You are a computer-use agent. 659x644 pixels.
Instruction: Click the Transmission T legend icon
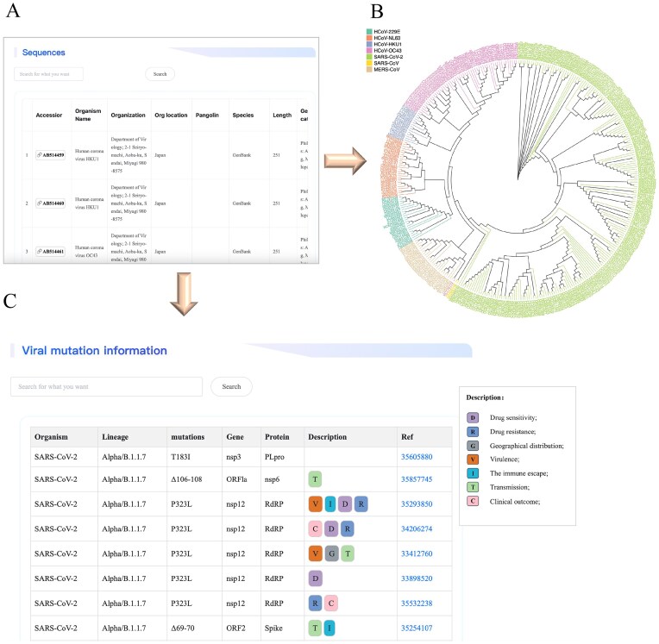(x=473, y=487)
